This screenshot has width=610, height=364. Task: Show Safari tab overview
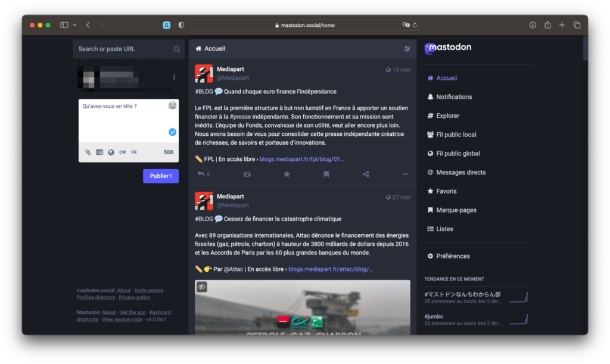point(577,25)
